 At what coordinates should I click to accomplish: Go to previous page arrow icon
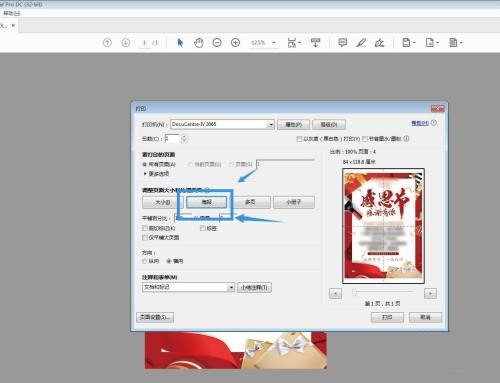pyautogui.click(x=107, y=43)
